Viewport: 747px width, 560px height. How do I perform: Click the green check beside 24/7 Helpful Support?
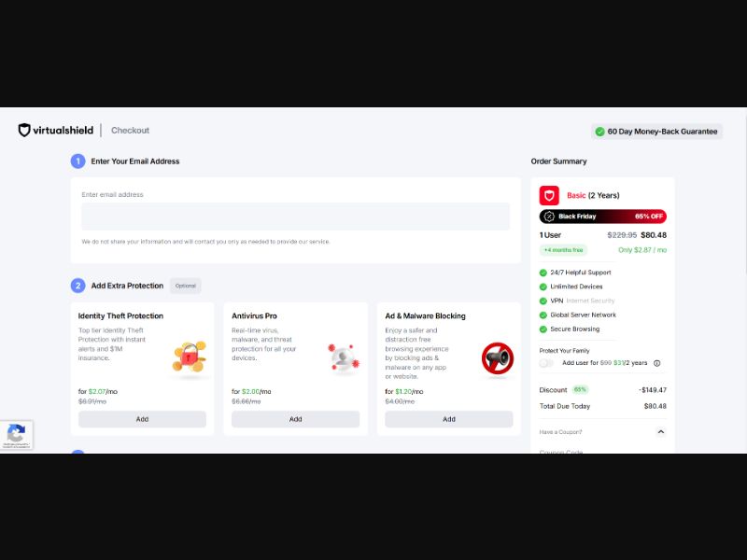point(543,272)
